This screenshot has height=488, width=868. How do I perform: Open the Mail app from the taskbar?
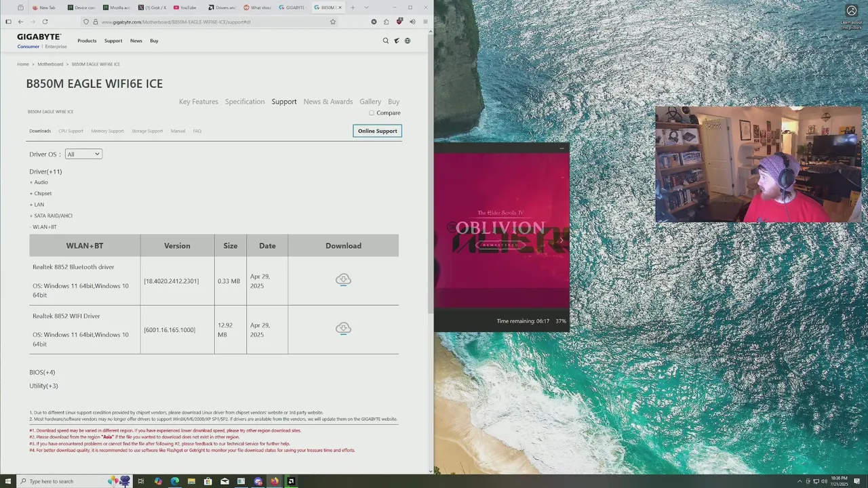click(x=224, y=481)
